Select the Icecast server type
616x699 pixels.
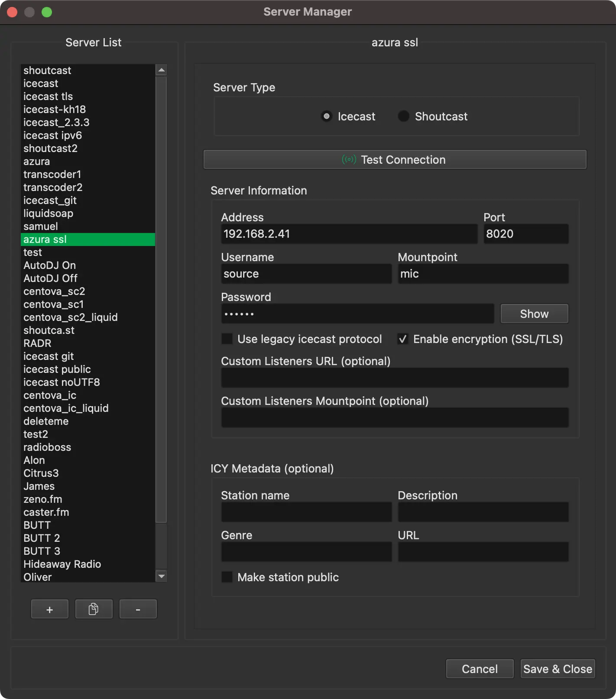pyautogui.click(x=327, y=116)
